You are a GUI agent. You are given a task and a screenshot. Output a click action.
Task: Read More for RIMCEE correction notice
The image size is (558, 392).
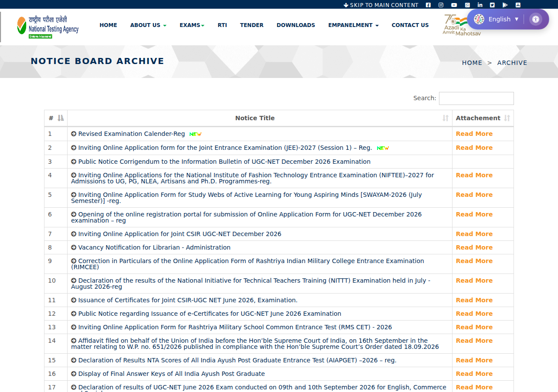[474, 261]
